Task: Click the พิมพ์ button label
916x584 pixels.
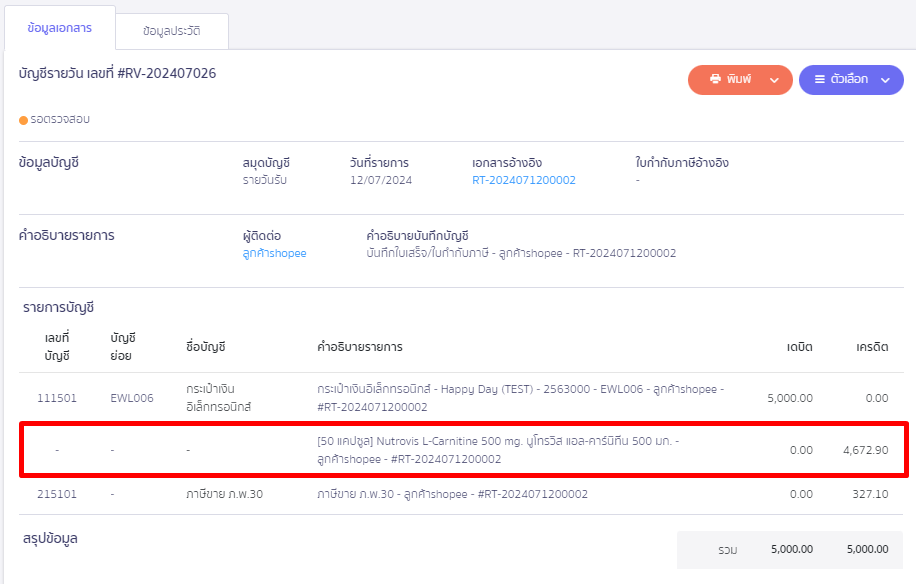Action: [x=739, y=79]
